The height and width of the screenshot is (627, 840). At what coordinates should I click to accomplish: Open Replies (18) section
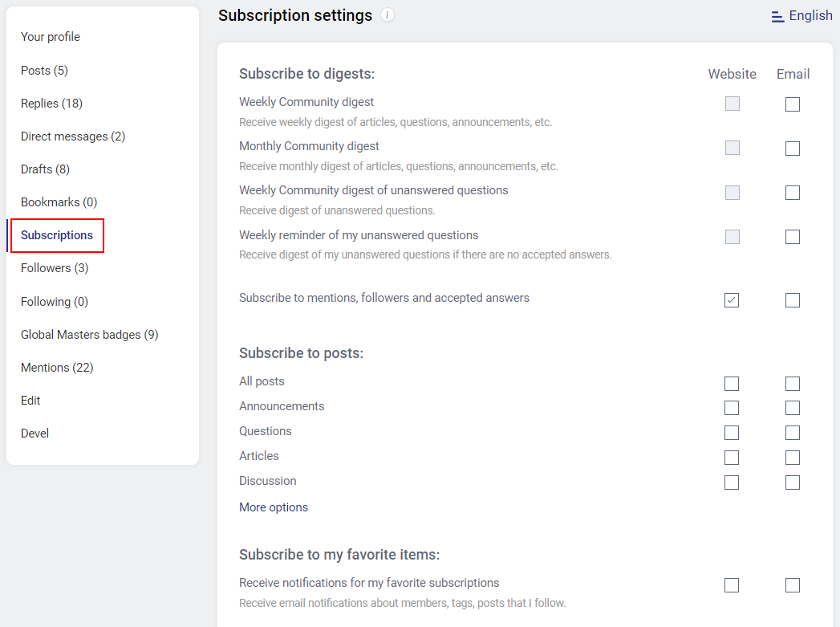pyautogui.click(x=51, y=104)
